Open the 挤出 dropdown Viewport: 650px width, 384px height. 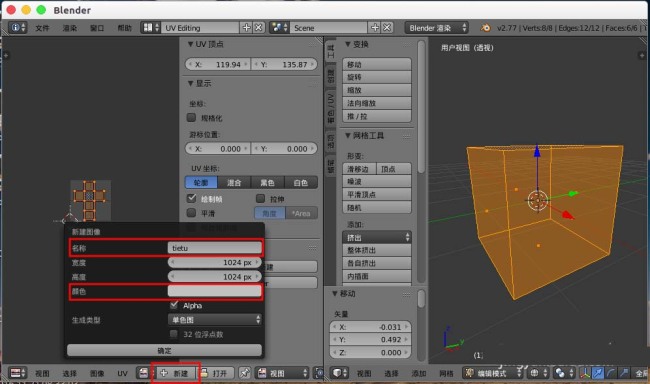click(377, 237)
